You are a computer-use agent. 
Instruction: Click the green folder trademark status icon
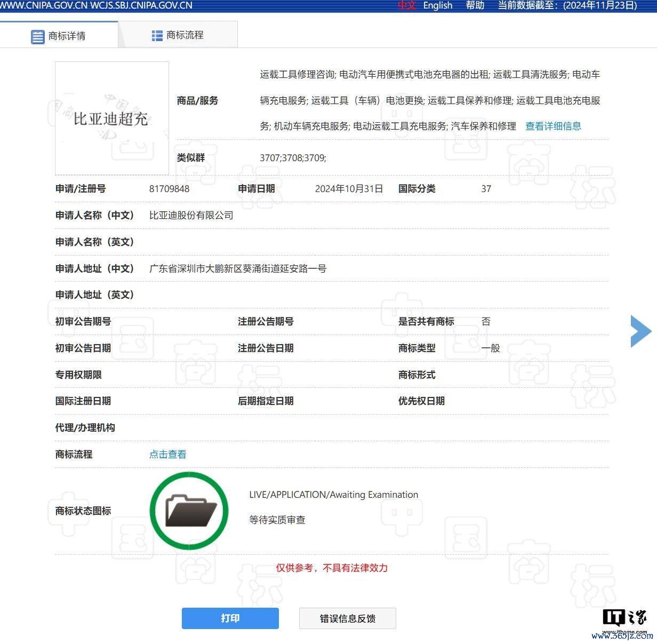pyautogui.click(x=189, y=511)
